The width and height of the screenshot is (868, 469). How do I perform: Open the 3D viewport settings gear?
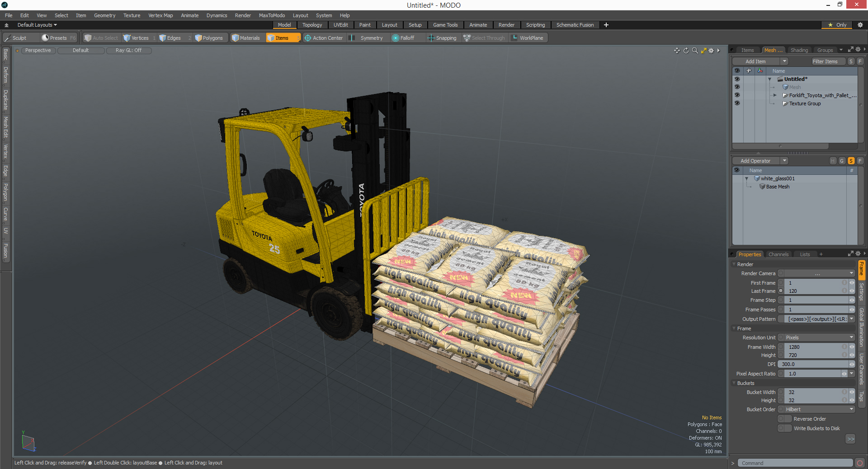click(711, 51)
